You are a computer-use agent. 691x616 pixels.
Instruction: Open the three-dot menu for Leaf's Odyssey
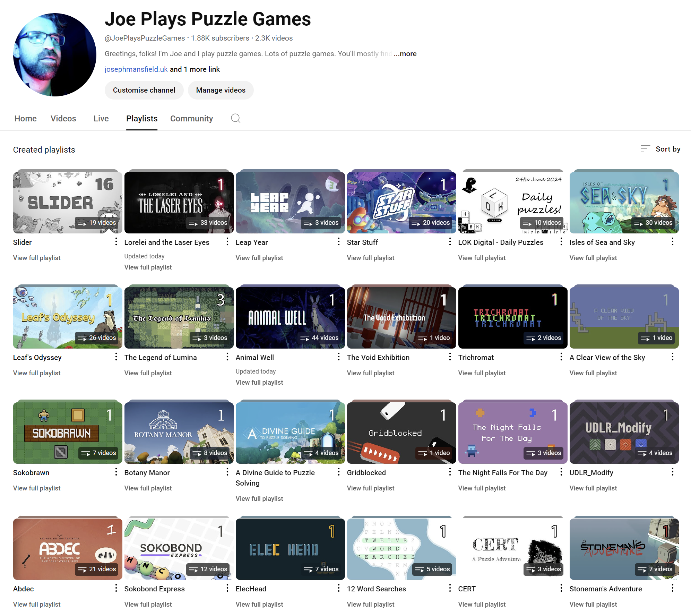click(116, 357)
